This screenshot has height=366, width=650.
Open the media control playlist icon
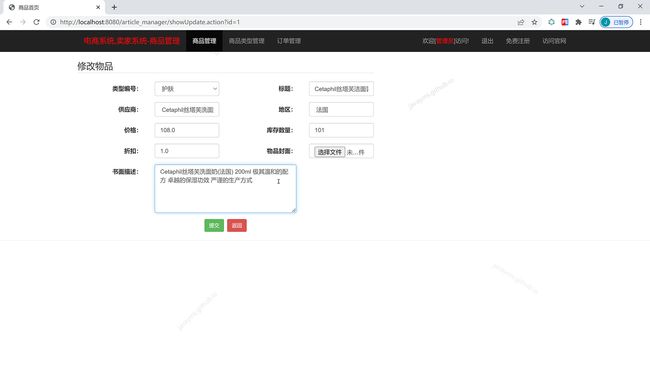click(x=592, y=22)
